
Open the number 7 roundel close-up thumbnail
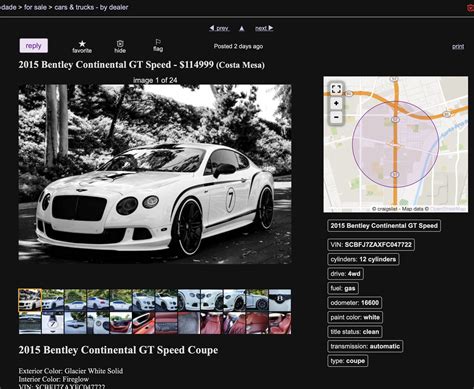53,323
